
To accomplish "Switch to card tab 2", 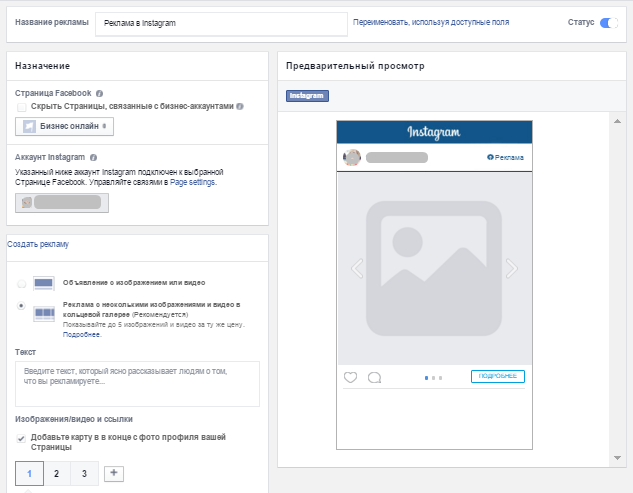I will [x=56, y=474].
